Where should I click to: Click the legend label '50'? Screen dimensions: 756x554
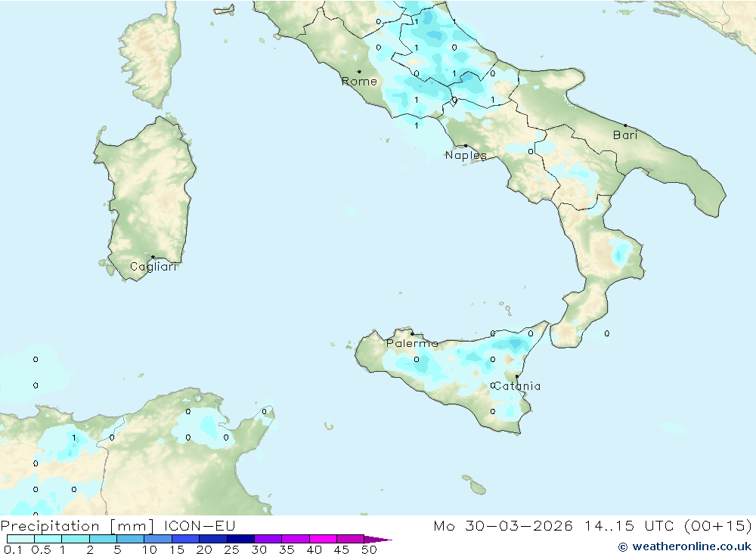[x=369, y=549]
